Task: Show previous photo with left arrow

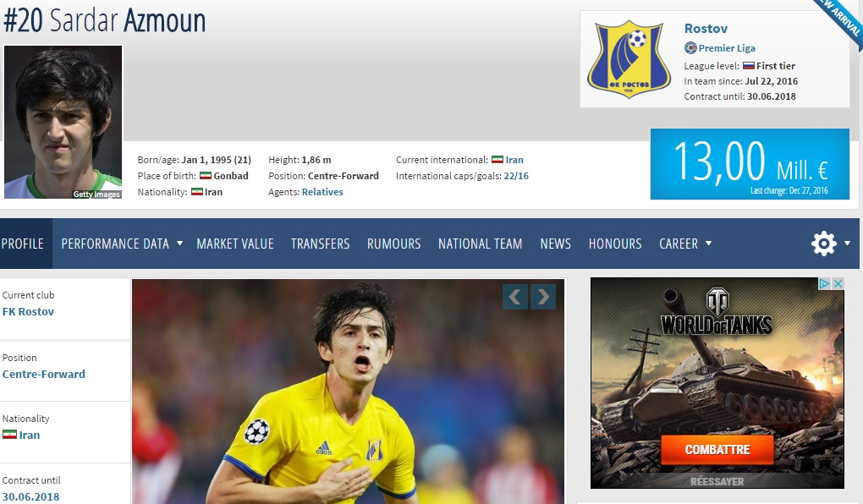Action: point(516,296)
